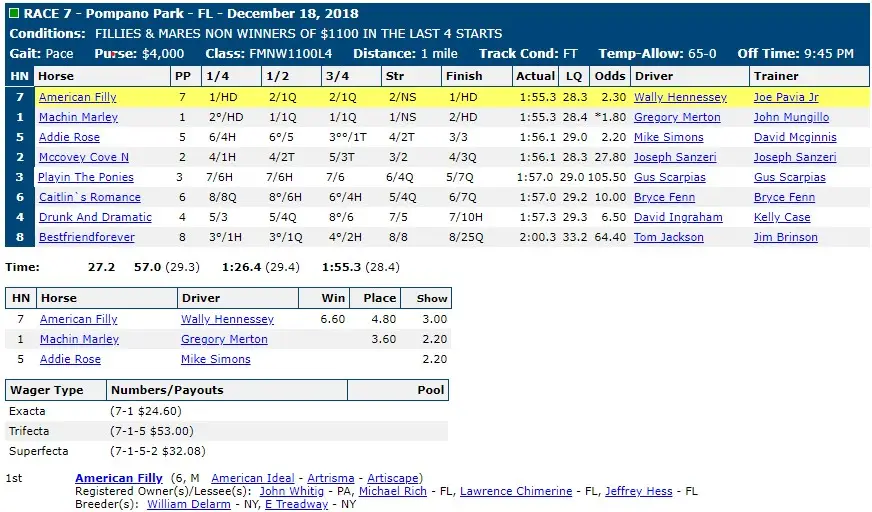Open driver Gus Scarpias link
The height and width of the screenshot is (512, 872).
(670, 177)
